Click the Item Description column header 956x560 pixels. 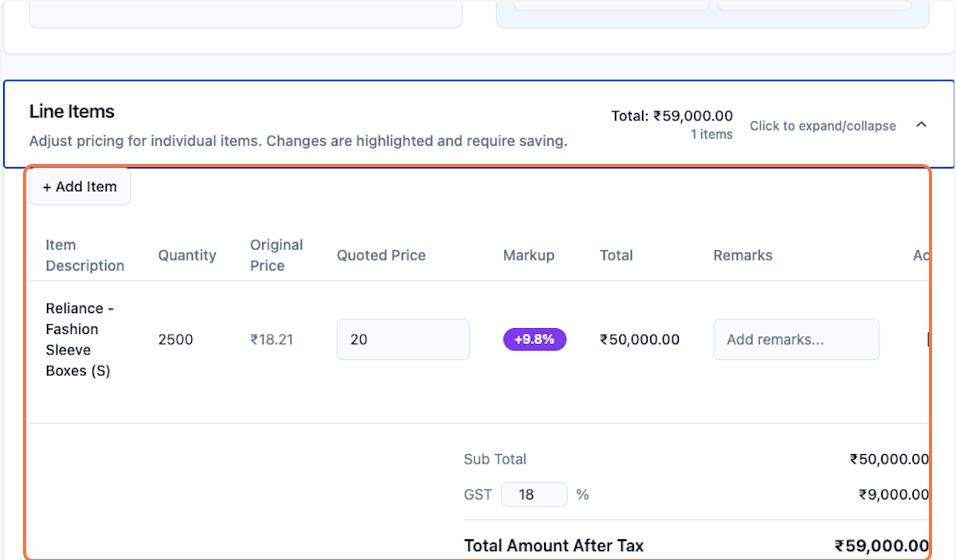pos(84,255)
